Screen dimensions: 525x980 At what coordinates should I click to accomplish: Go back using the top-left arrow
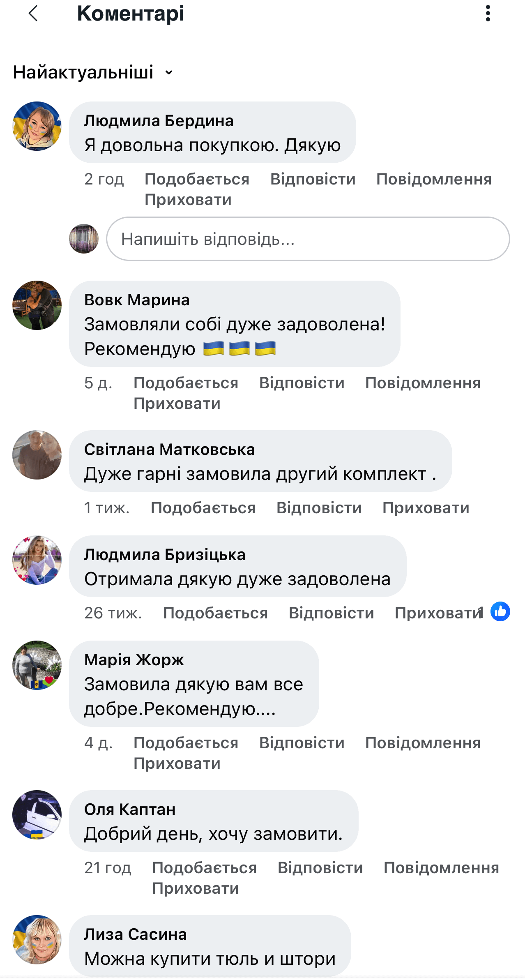tap(33, 14)
